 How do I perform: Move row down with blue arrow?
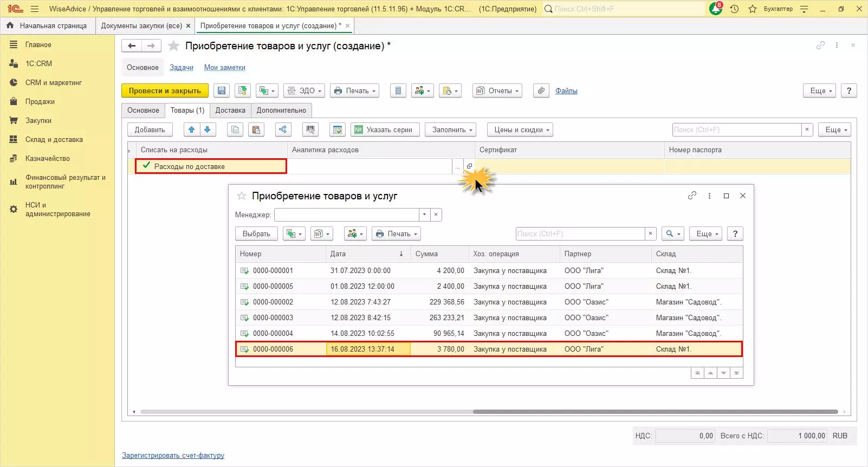click(208, 130)
